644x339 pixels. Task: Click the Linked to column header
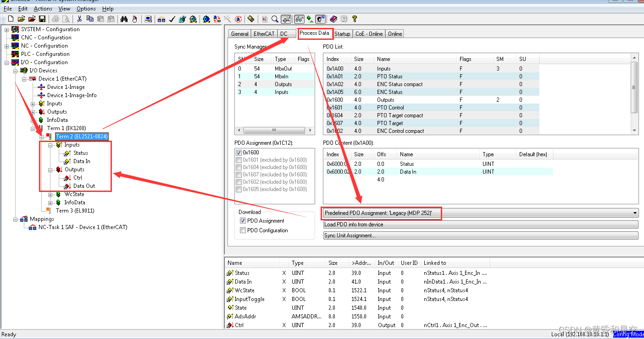click(455, 263)
